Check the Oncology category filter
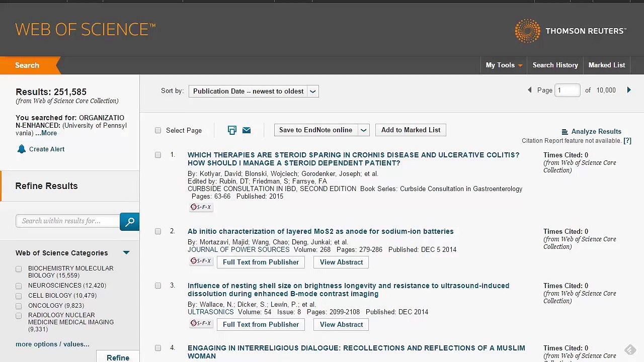 pyautogui.click(x=19, y=306)
